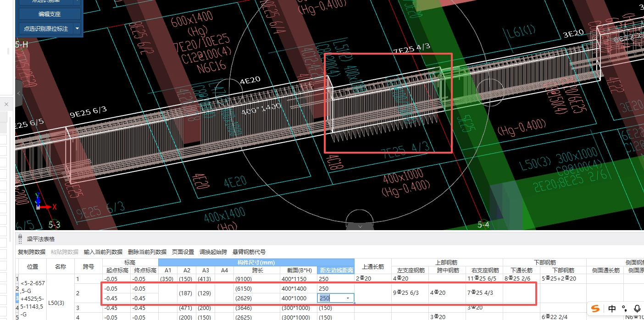This screenshot has width=644, height=320.
Task: Toggle the 中 Chinese/English input mode
Action: click(x=612, y=309)
